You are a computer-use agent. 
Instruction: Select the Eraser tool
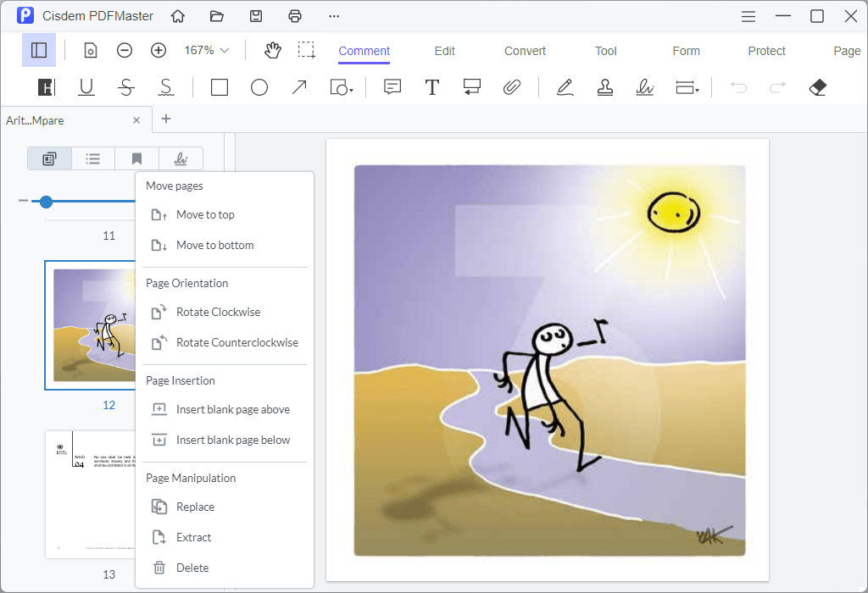[816, 86]
